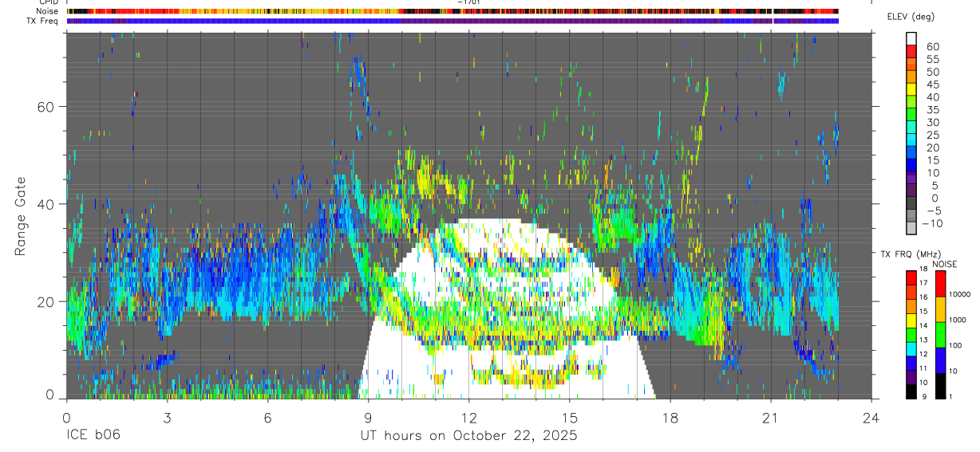Screen dimensions: 980x452
Task: Click the 15 tick on the UT hours axis
Action: (570, 417)
